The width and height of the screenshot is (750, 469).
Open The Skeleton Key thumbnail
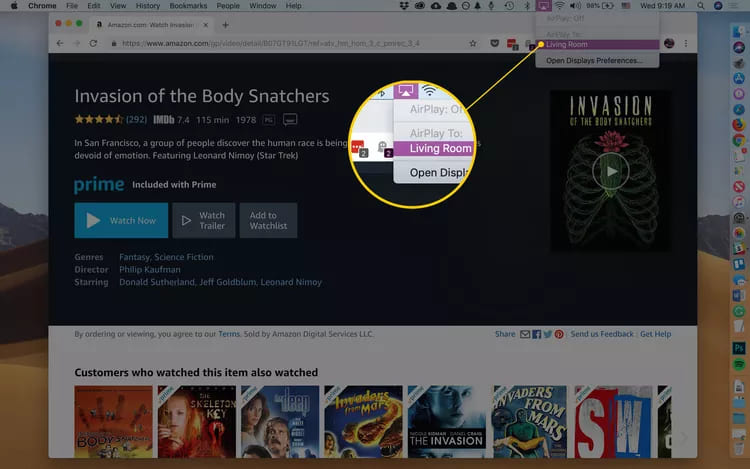197,422
